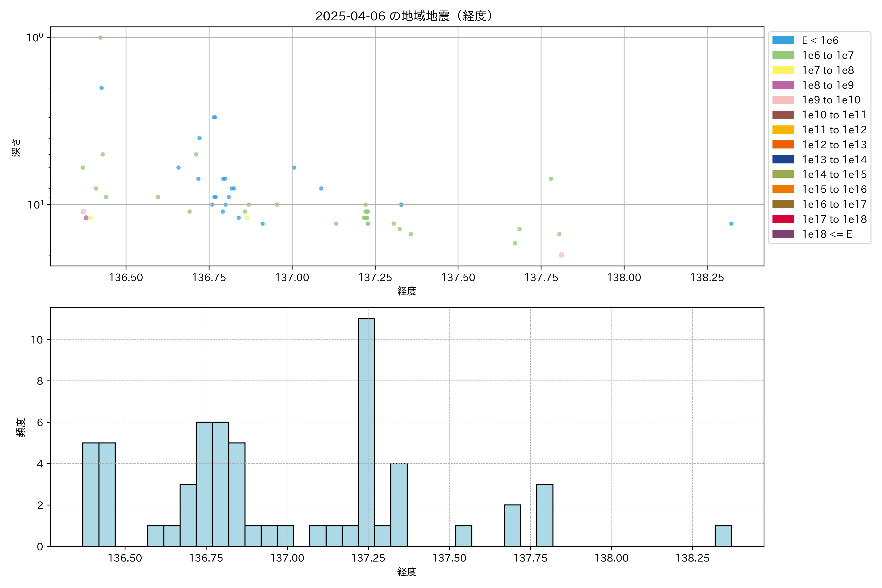Click the blue E < 1e6 legend swatch
The image size is (882, 588).
click(783, 40)
